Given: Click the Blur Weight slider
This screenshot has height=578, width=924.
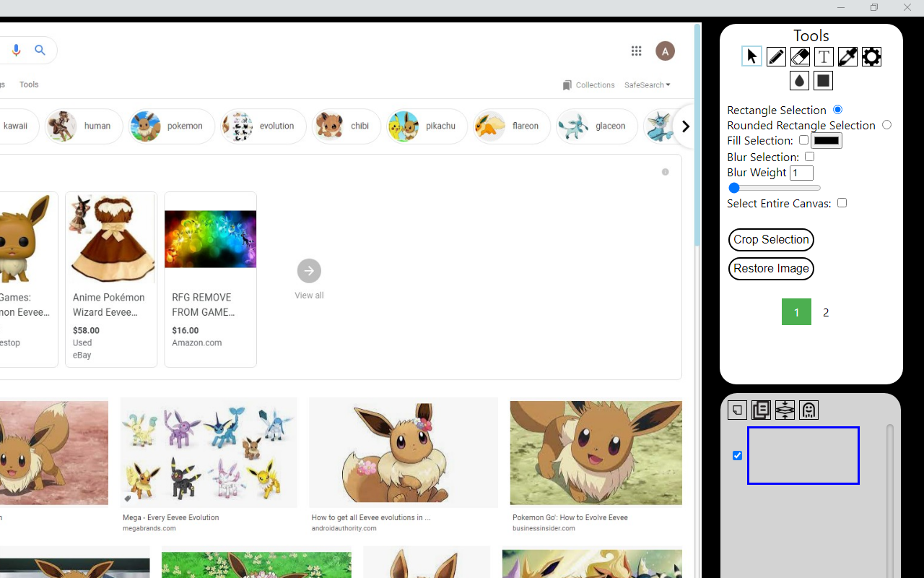Looking at the screenshot, I should [774, 188].
